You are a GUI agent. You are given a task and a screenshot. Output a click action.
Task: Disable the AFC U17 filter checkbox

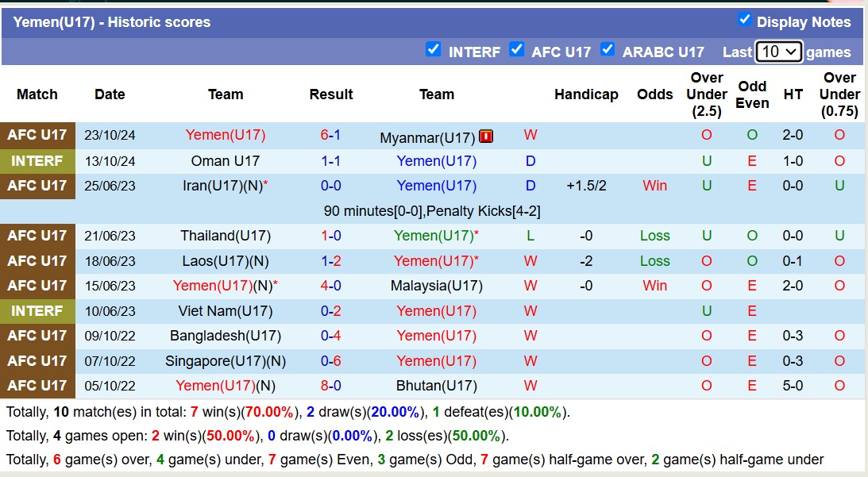(x=516, y=49)
